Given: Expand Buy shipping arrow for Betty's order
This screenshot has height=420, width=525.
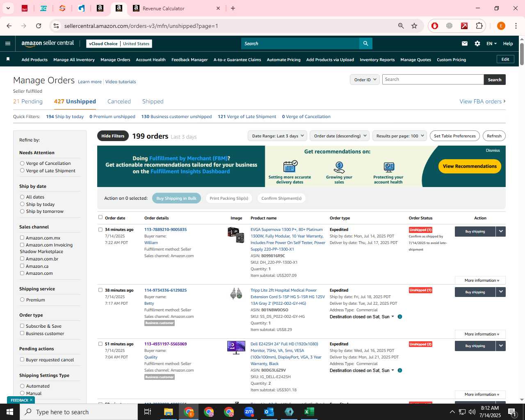Looking at the screenshot, I should (501, 292).
